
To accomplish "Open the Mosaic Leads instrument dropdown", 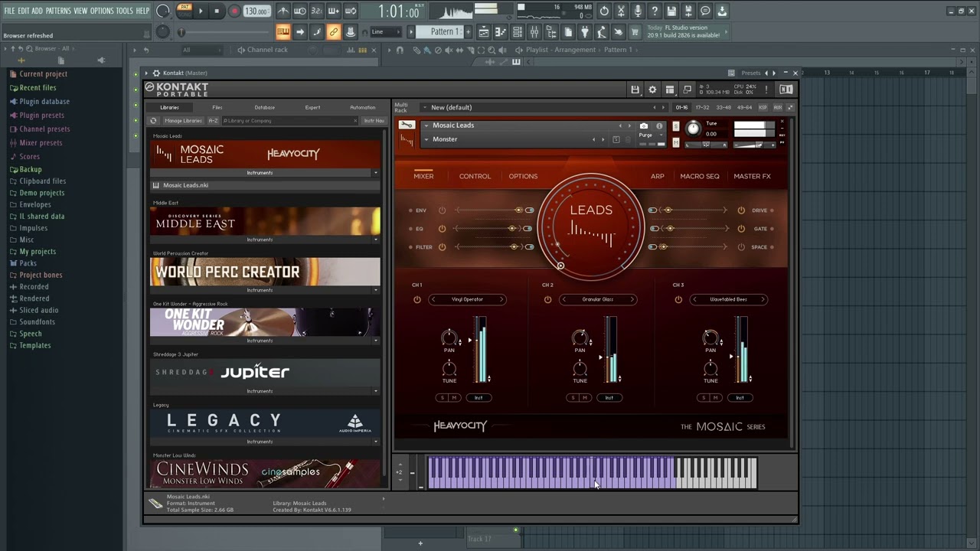I will click(x=426, y=126).
